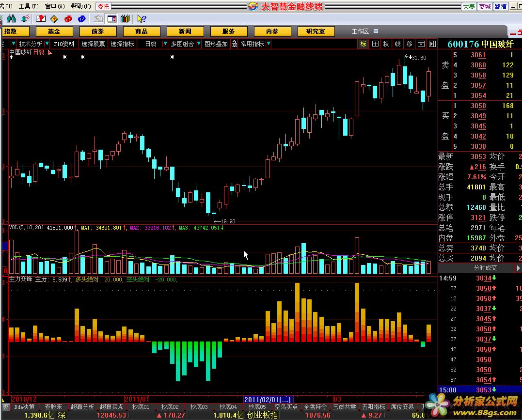Viewport: 522px width, 420px height.
Task: Switch to 查股东 indicator tab
Action: tap(54, 407)
